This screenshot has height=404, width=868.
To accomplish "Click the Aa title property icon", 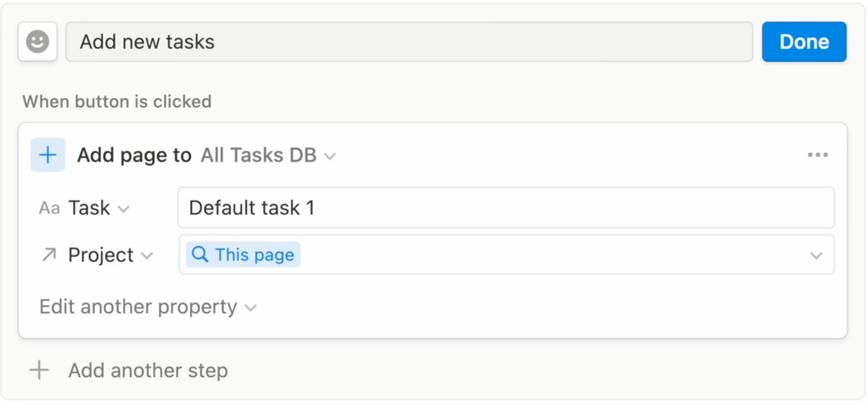I will click(49, 209).
